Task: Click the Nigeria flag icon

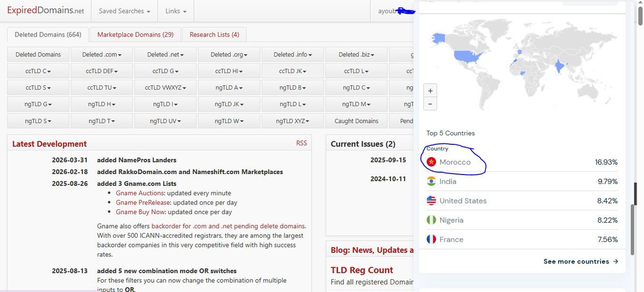Action: tap(431, 220)
